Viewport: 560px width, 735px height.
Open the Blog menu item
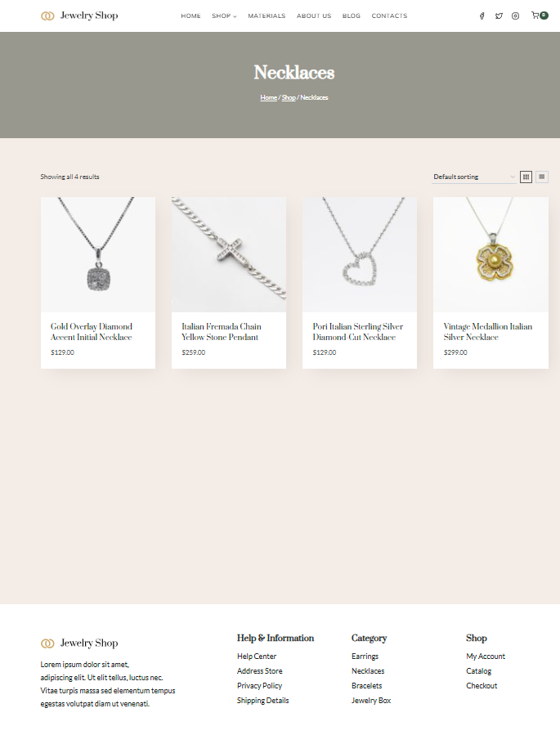[352, 16]
